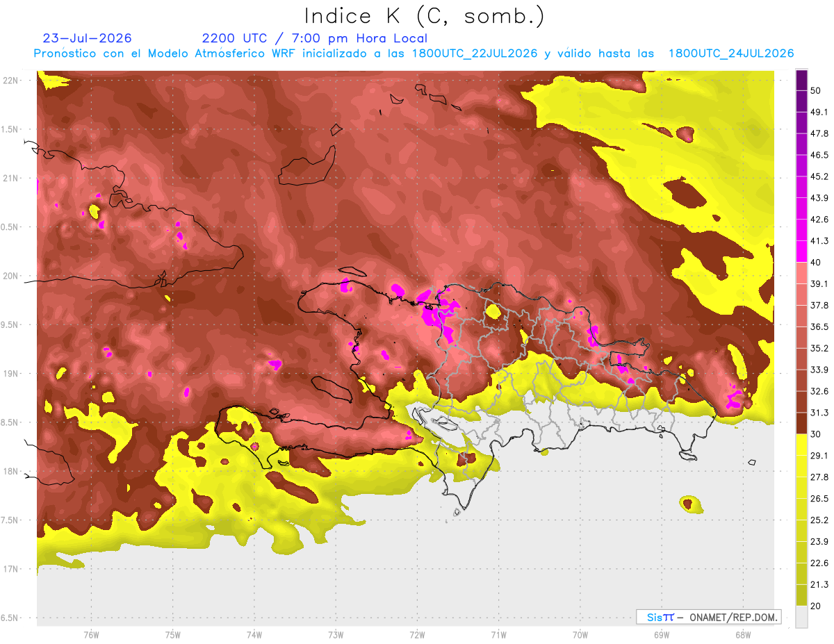Click legend value "33.9"
Viewport: 834px width, 644px height.
pos(819,370)
